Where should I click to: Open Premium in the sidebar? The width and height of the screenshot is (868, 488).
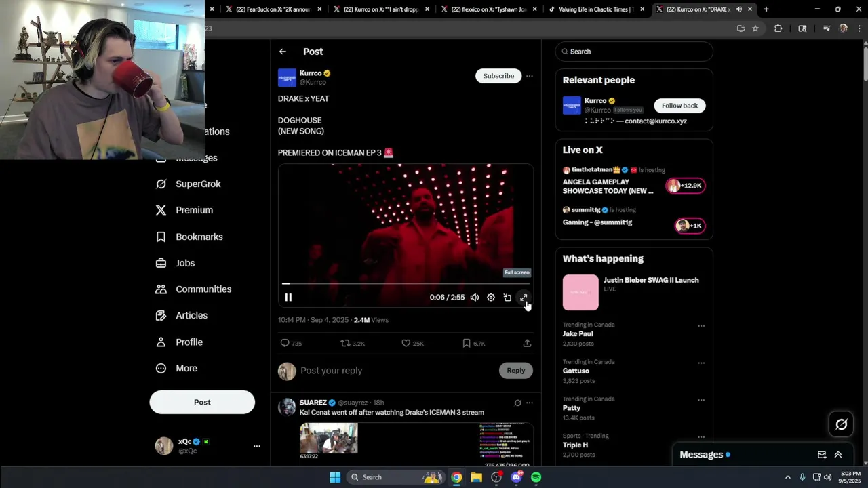[184, 210]
